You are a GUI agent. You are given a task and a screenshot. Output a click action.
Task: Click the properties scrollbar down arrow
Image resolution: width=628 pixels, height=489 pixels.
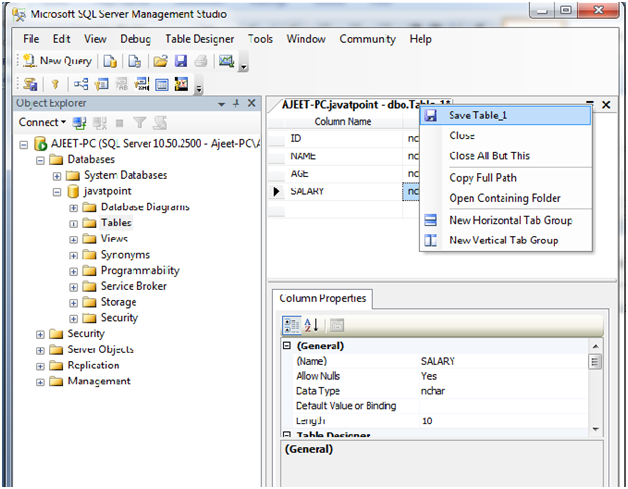click(595, 429)
